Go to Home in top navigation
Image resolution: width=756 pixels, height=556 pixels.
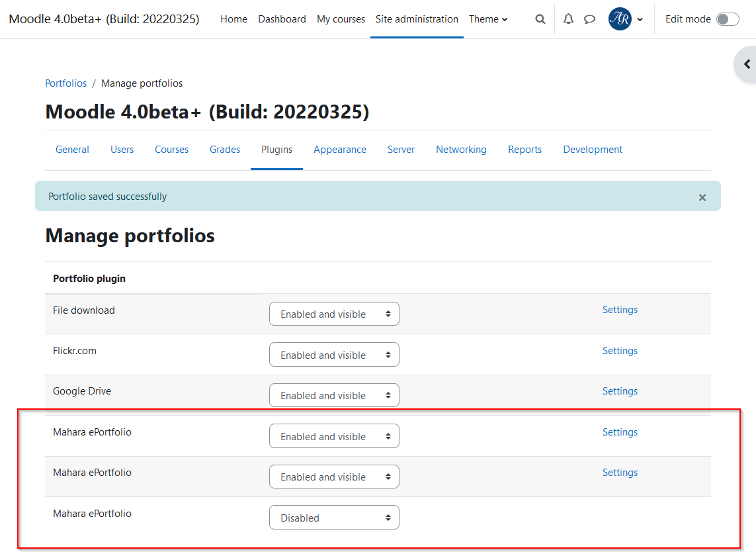(x=234, y=19)
